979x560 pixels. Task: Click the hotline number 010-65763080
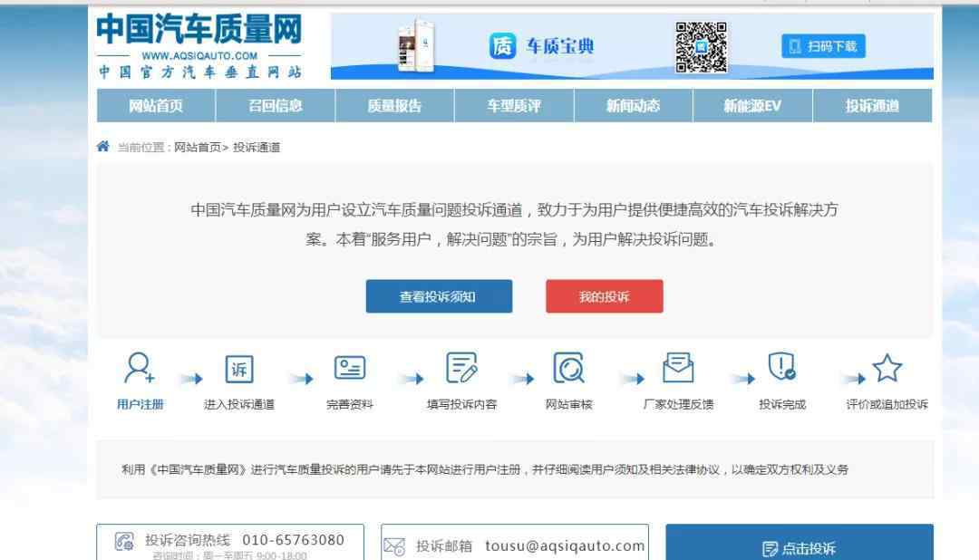tap(294, 540)
